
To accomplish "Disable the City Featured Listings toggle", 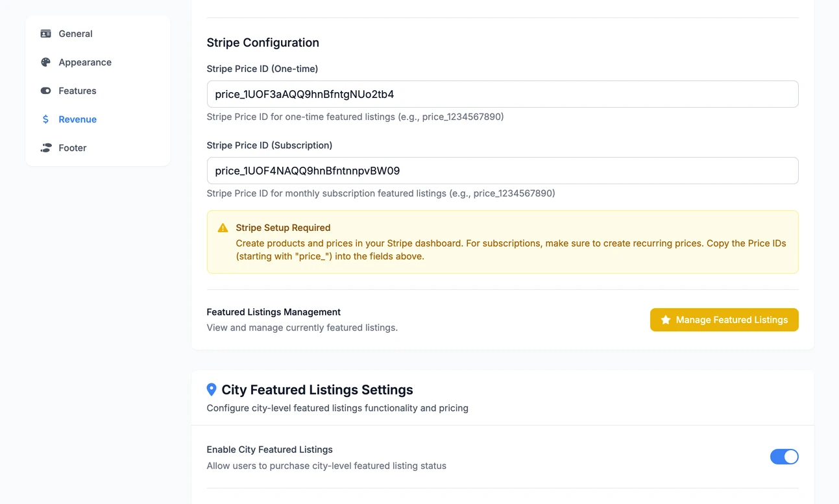I will coord(784,457).
